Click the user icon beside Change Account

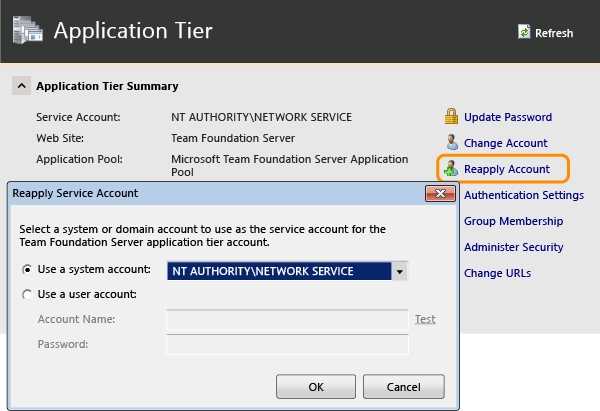coord(452,142)
